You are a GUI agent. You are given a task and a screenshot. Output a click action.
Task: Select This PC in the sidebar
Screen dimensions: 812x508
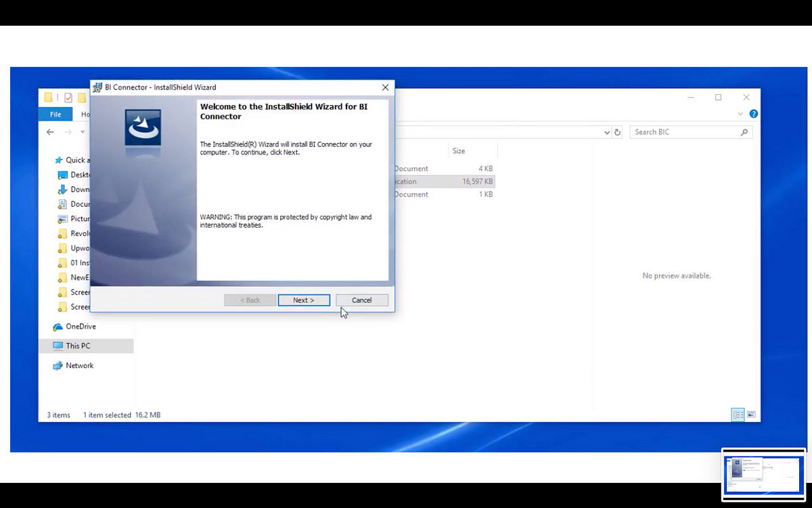78,346
